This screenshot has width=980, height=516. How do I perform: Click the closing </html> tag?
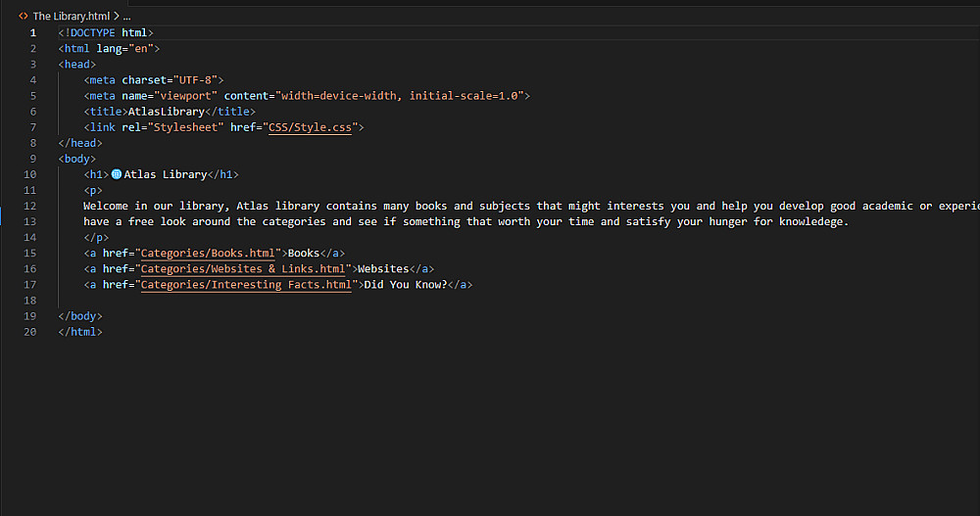[80, 332]
